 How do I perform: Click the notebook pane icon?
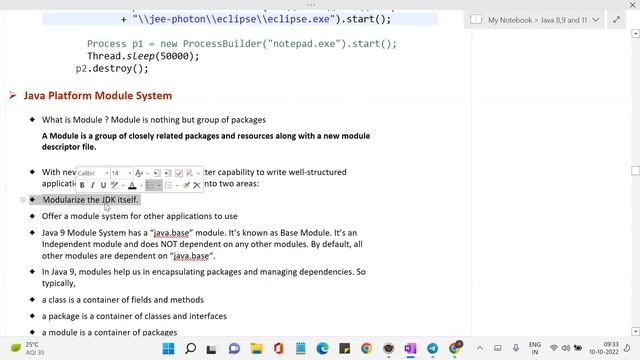click(476, 20)
